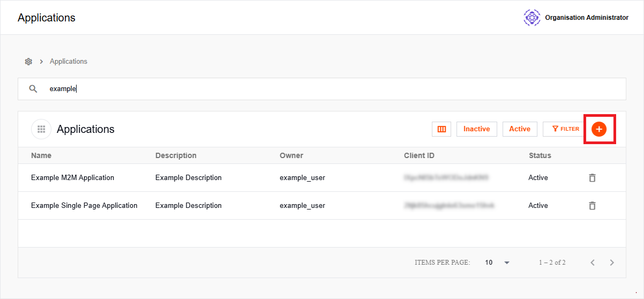Toggle the Inactive status filter
Image resolution: width=644 pixels, height=299 pixels.
pos(477,129)
